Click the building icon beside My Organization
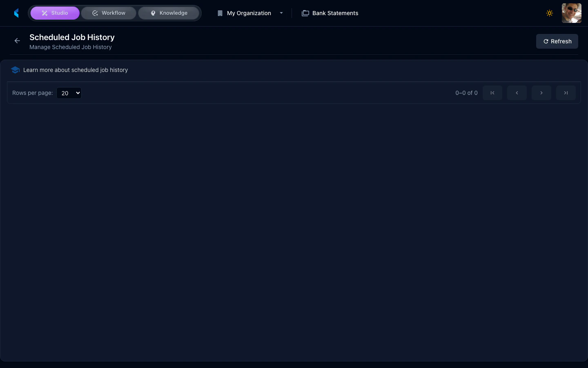Image resolution: width=588 pixels, height=368 pixels. [x=220, y=13]
